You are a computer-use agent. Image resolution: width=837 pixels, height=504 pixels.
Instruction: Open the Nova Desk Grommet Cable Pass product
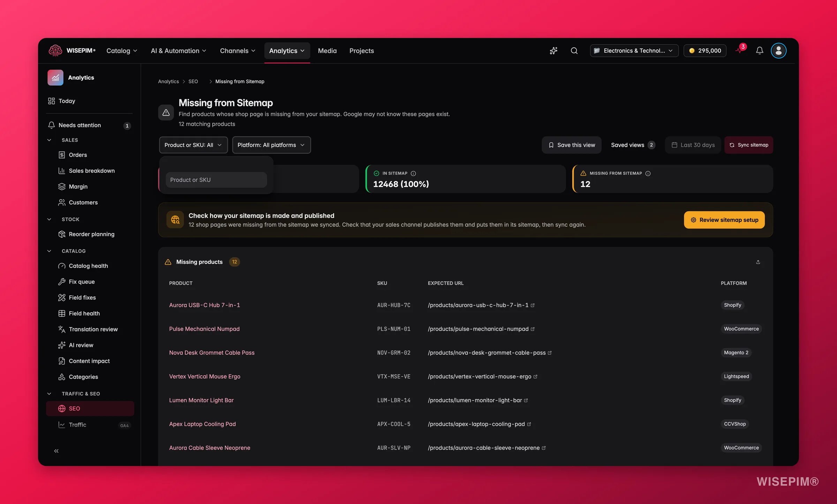tap(212, 353)
